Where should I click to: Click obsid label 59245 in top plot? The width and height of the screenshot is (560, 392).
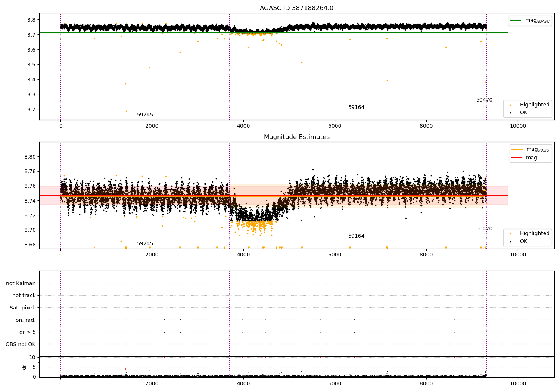point(145,115)
